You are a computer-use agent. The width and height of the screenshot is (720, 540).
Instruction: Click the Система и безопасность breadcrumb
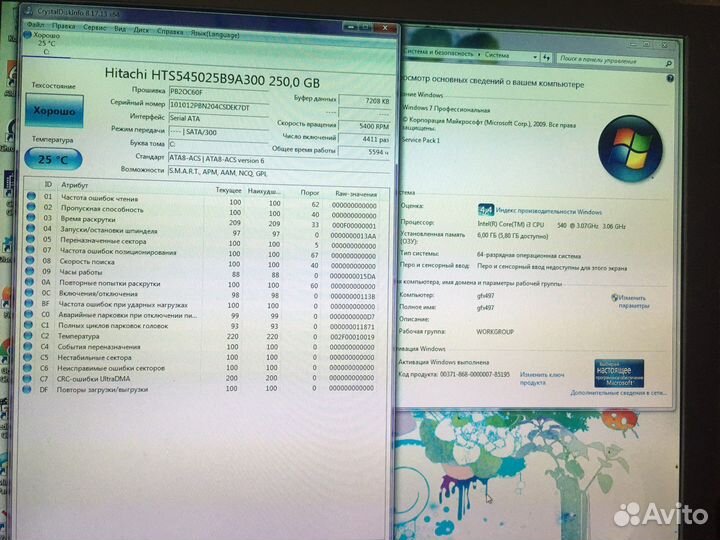point(439,53)
